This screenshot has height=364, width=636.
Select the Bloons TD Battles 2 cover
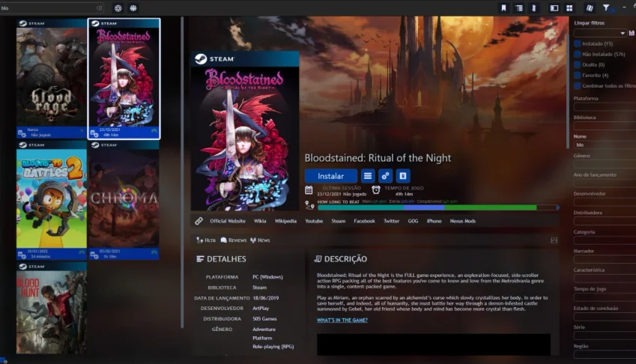[52, 198]
